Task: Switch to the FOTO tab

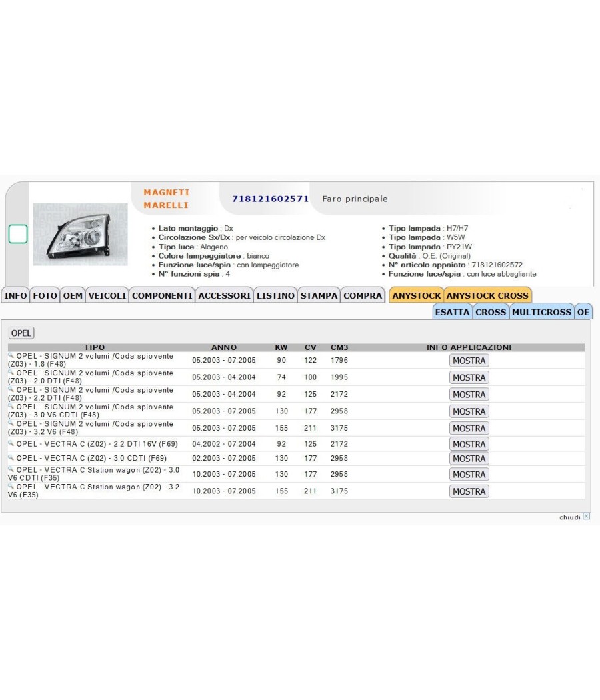Action: point(45,295)
